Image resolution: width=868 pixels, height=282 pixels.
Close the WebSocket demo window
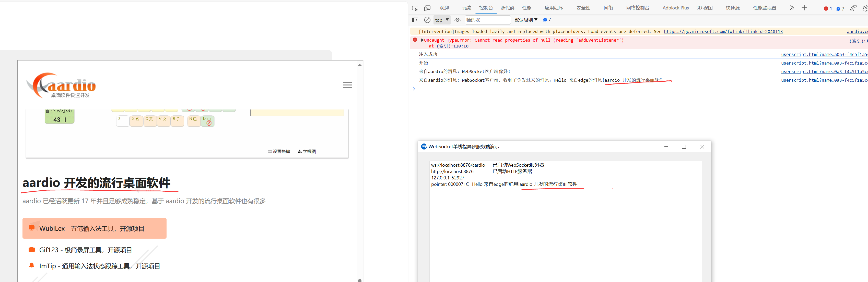click(x=702, y=147)
